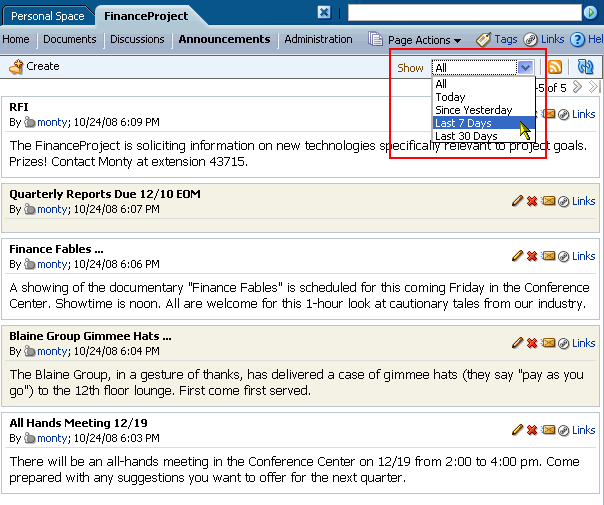
Task: Send mail for Finance Fables announcement
Action: point(548,256)
